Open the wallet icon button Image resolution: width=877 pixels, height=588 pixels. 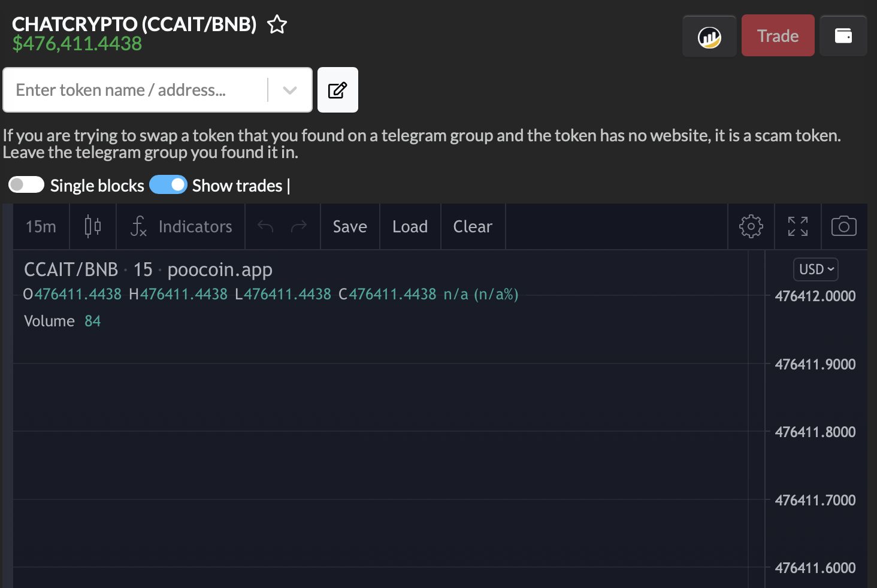tap(843, 37)
